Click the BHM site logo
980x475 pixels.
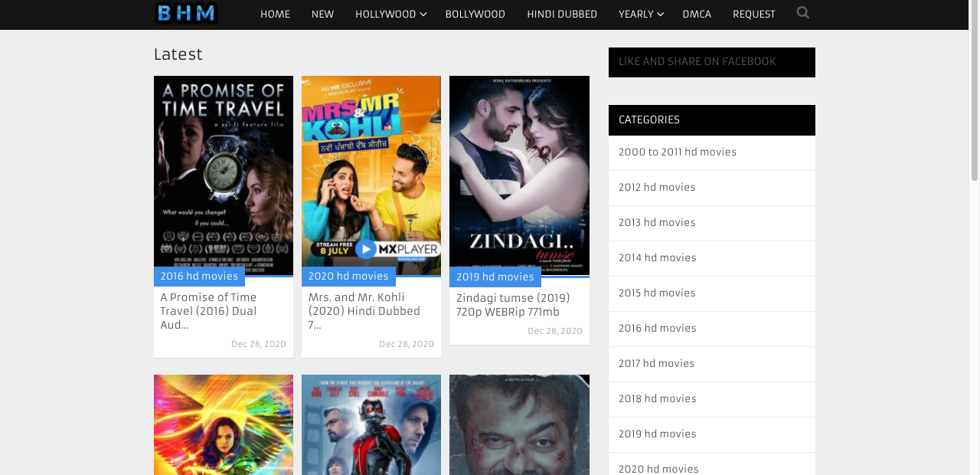pyautogui.click(x=186, y=13)
